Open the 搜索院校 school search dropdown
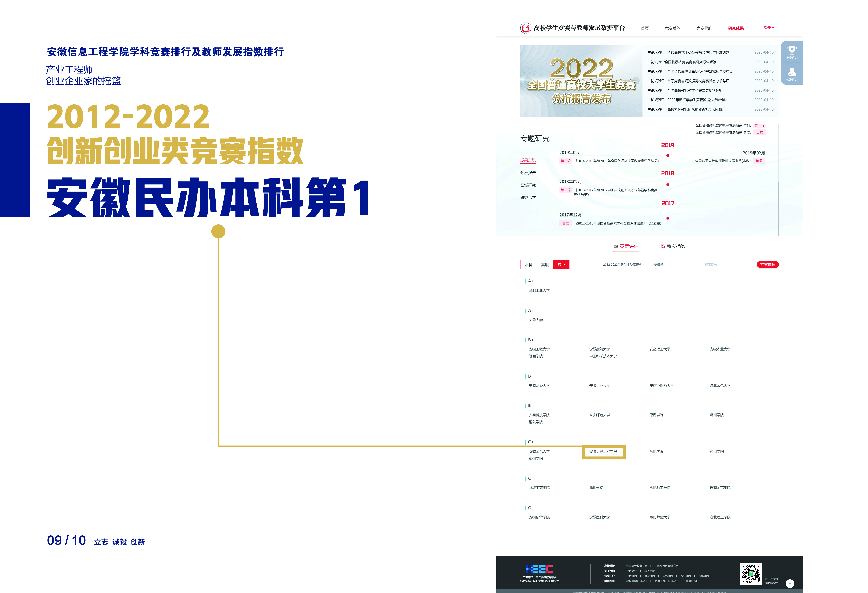The width and height of the screenshot is (868, 593). pos(725,265)
